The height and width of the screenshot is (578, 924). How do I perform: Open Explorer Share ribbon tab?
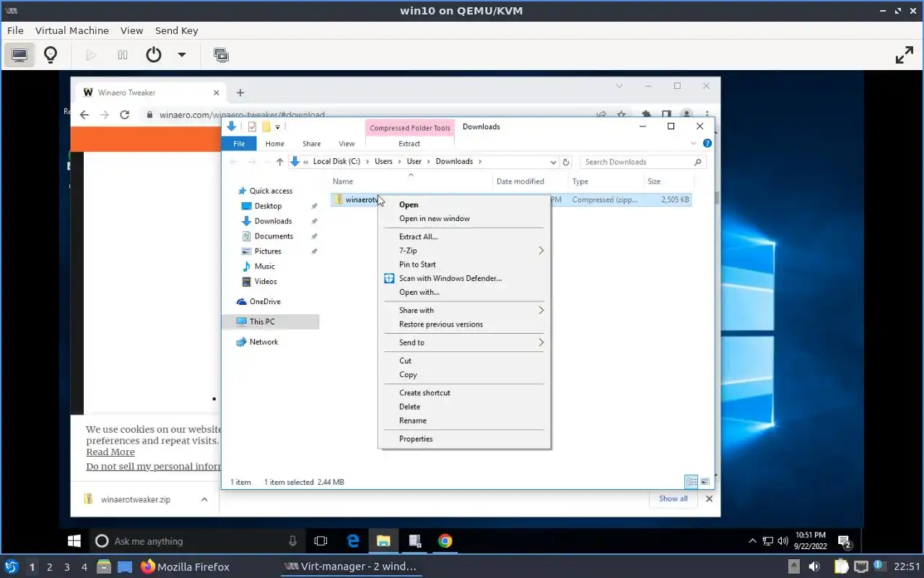coord(312,144)
